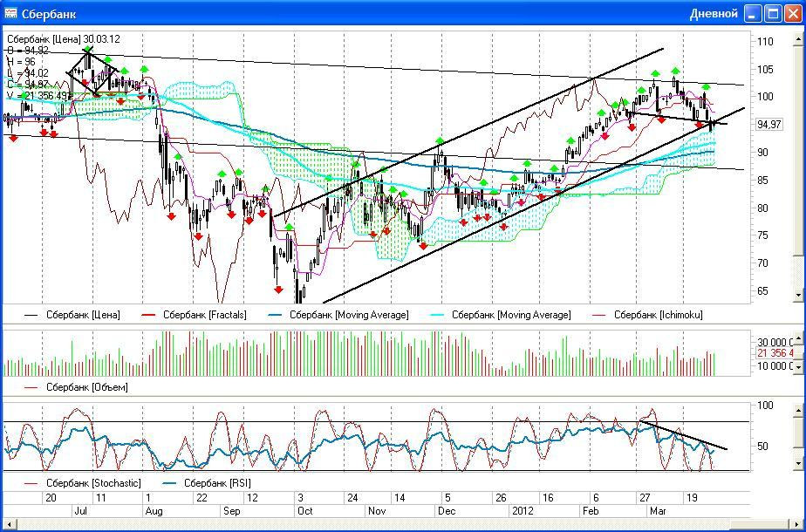
Task: Click the 65 price axis label
Action: coord(762,291)
